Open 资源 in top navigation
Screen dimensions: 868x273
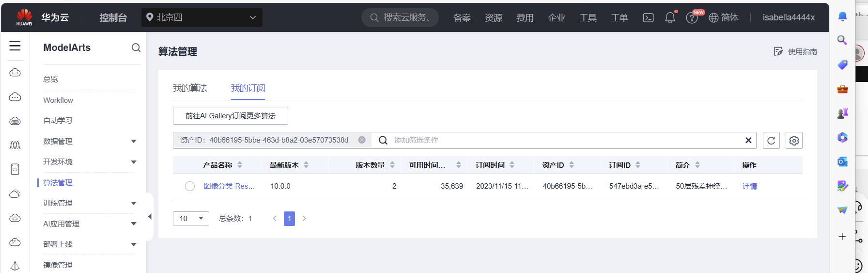coord(494,18)
